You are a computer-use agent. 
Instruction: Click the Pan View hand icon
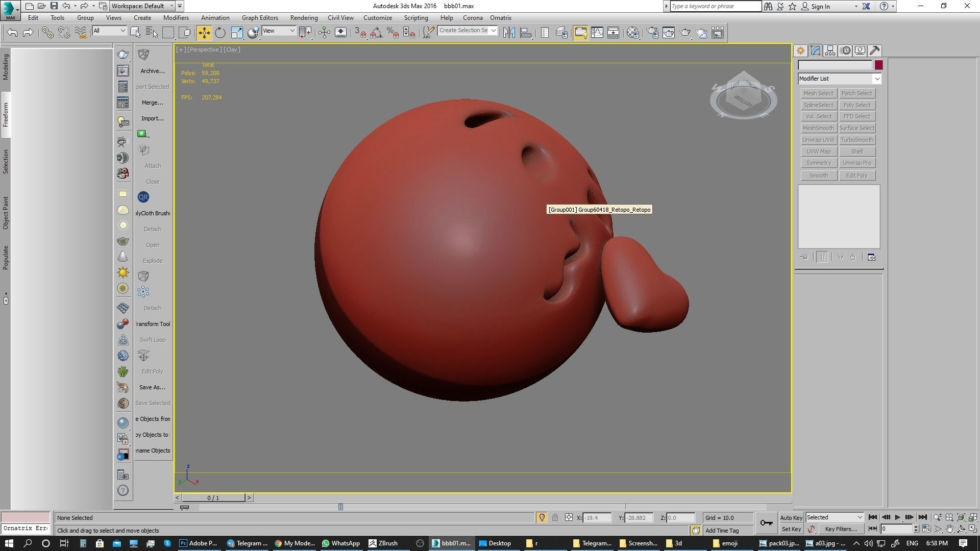coord(949,529)
